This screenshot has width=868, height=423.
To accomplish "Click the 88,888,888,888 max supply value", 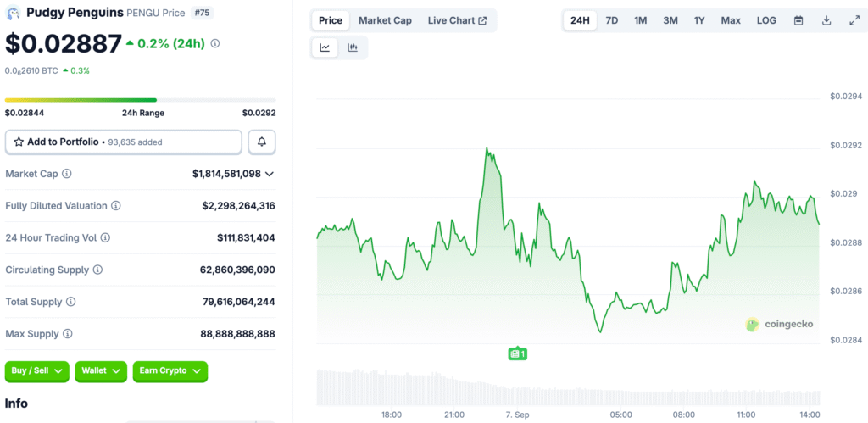I will (x=237, y=334).
